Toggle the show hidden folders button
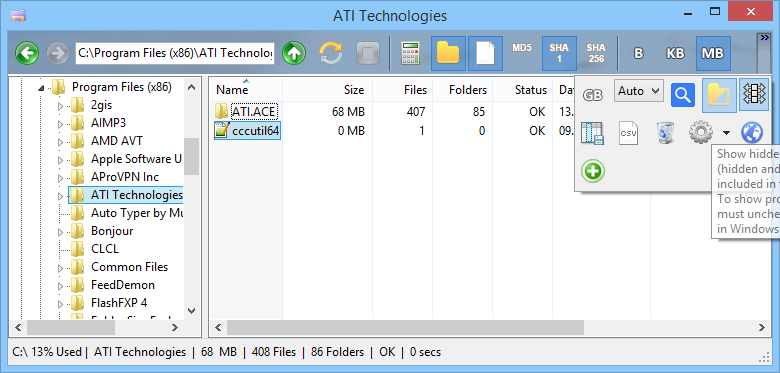The width and height of the screenshot is (780, 373). click(719, 94)
